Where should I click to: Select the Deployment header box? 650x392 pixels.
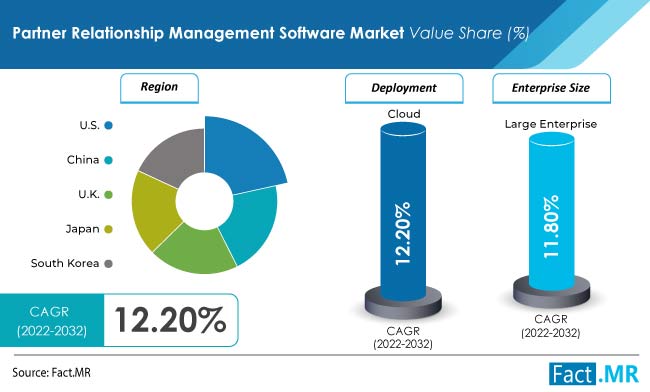(404, 88)
